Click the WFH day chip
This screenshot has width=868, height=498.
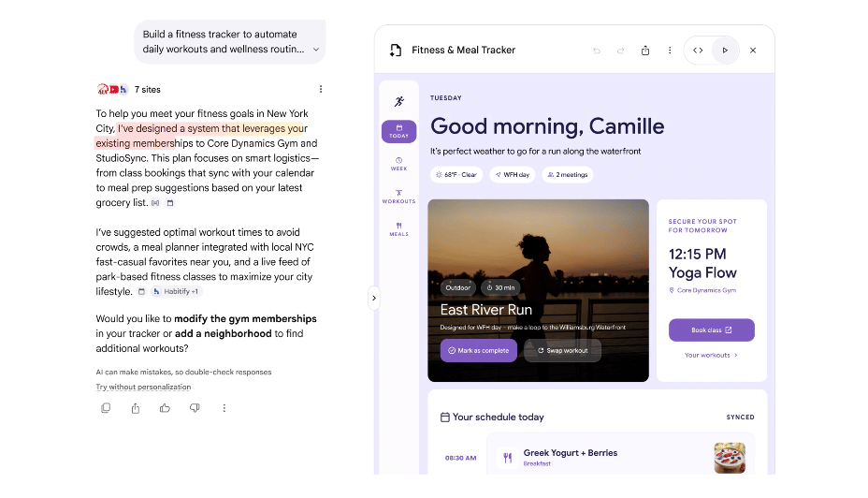[512, 174]
